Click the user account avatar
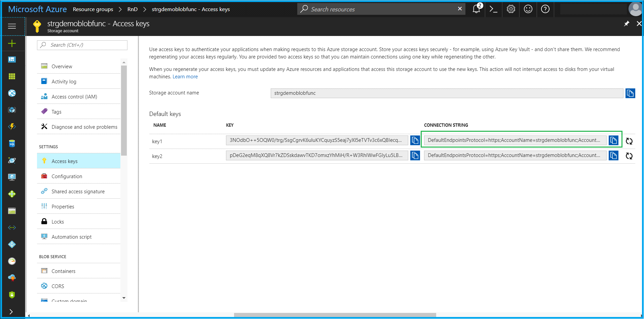644x319 pixels. [x=635, y=9]
